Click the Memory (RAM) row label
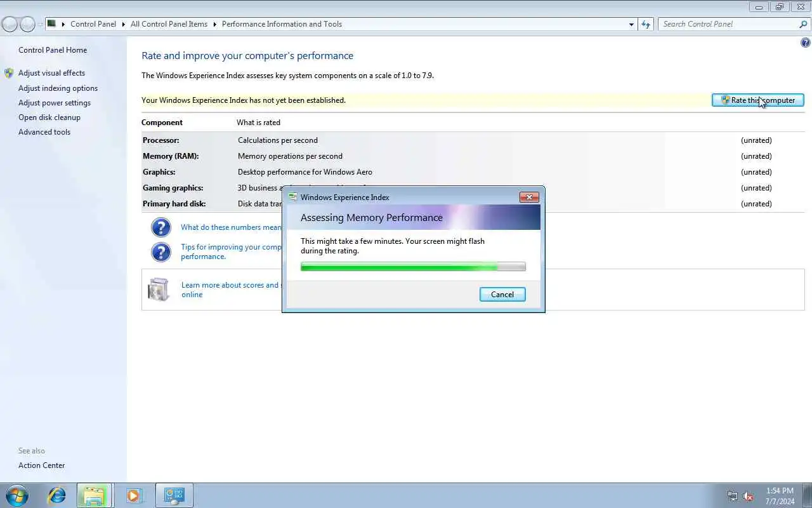The width and height of the screenshot is (812, 508). 171,156
